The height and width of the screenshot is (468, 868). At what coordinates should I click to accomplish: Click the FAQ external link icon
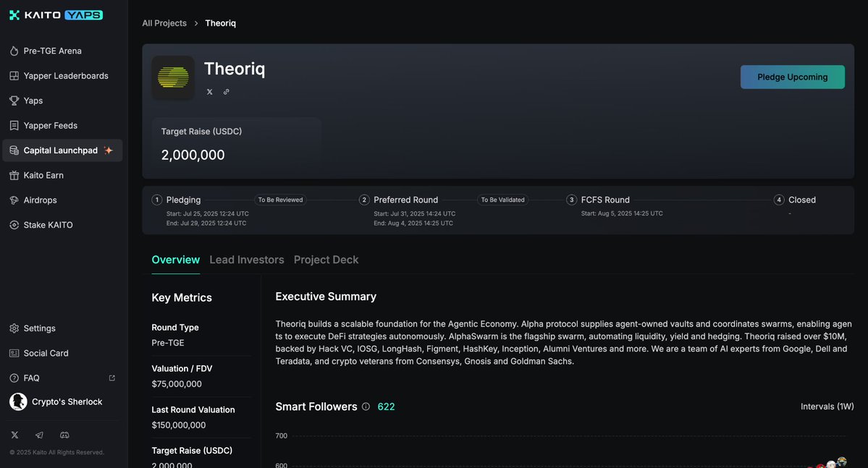pos(111,378)
